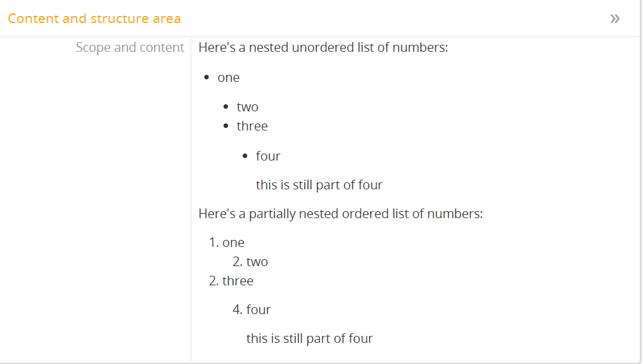Click the "partially nested ordered list" sentence

(340, 214)
